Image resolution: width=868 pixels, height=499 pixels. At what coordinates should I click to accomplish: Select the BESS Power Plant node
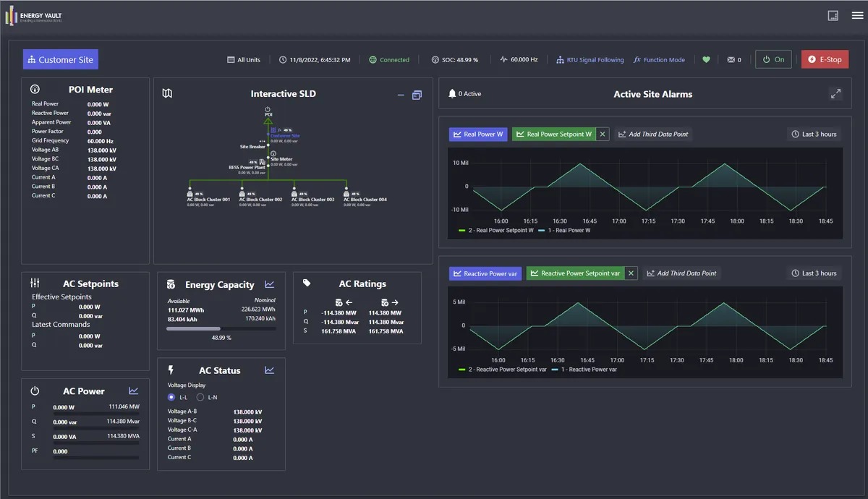pos(247,167)
